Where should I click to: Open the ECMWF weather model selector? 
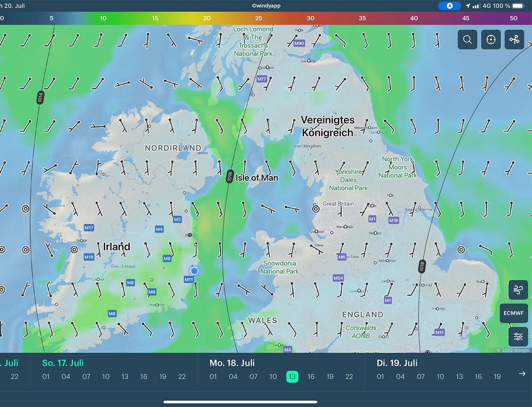[514, 313]
